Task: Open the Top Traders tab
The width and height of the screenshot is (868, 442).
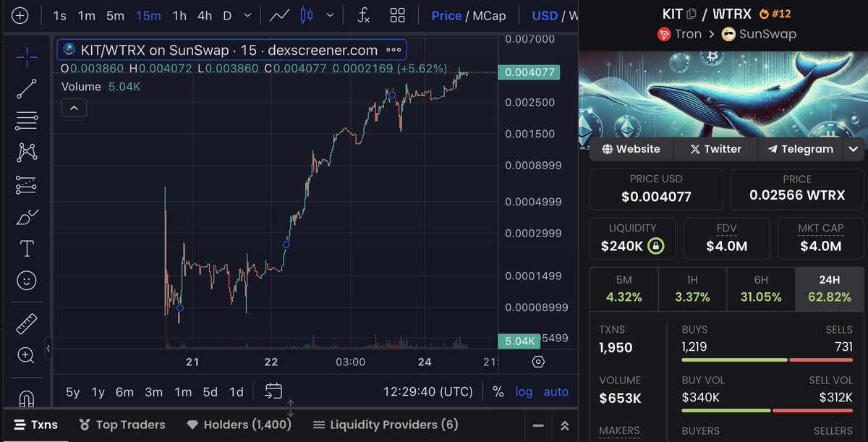Action: coord(122,425)
